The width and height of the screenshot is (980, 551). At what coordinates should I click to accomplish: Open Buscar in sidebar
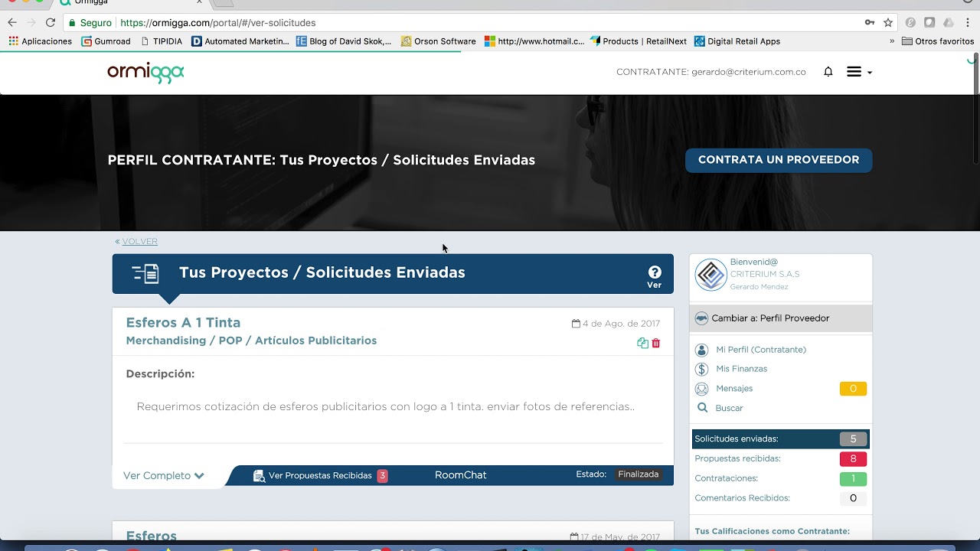[729, 408]
